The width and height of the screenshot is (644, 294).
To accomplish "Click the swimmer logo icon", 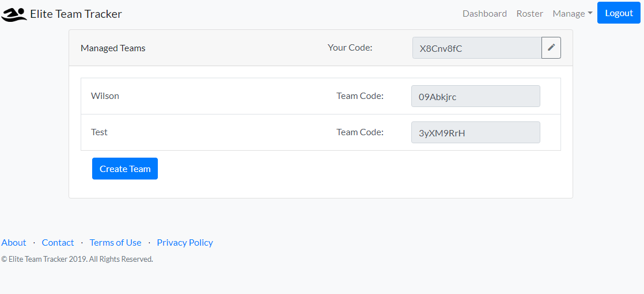I will click(14, 14).
